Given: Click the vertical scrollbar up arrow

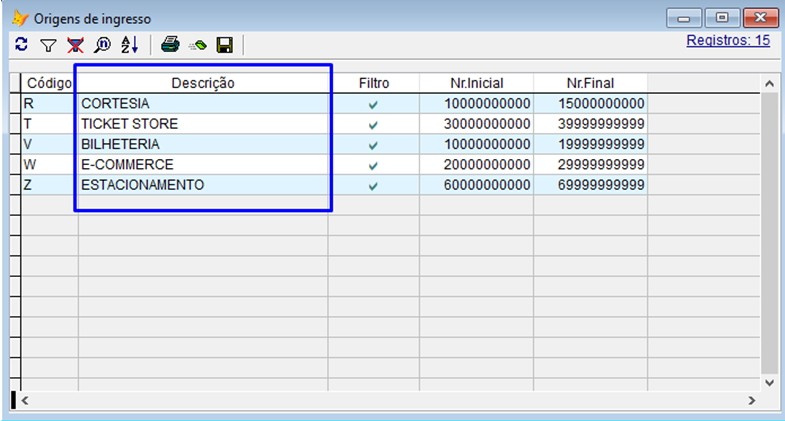Looking at the screenshot, I should [x=769, y=84].
